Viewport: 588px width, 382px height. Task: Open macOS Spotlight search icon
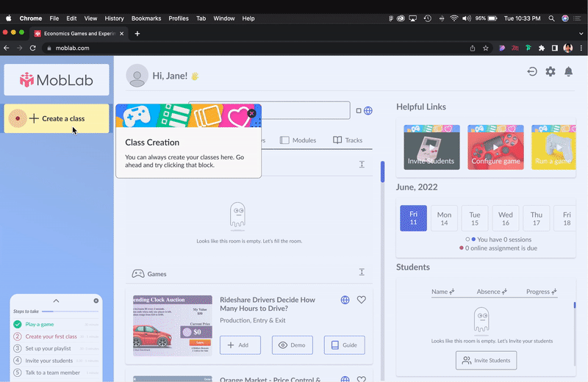[551, 18]
